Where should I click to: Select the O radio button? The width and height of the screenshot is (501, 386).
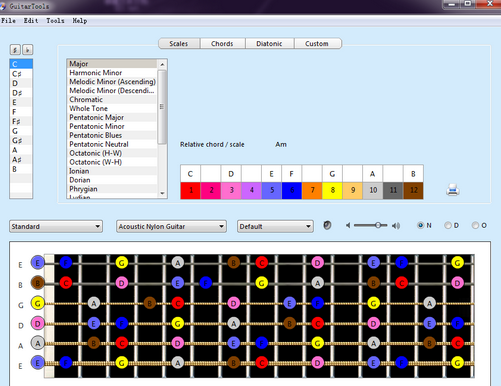tap(475, 225)
